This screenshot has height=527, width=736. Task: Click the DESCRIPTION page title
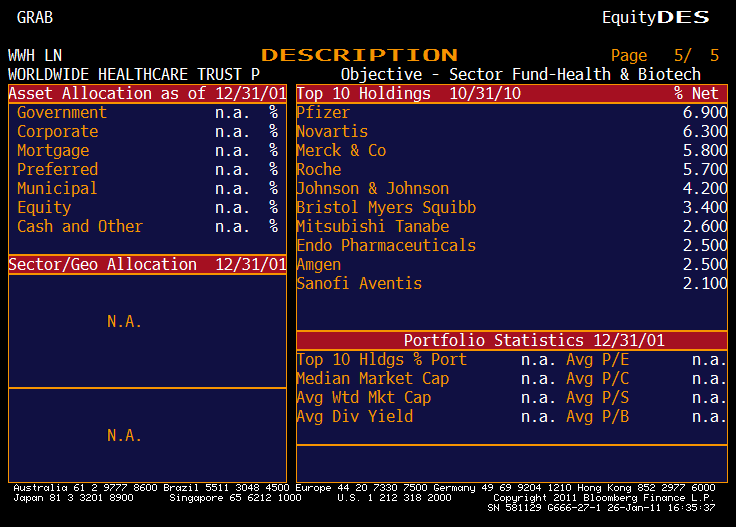click(x=359, y=55)
